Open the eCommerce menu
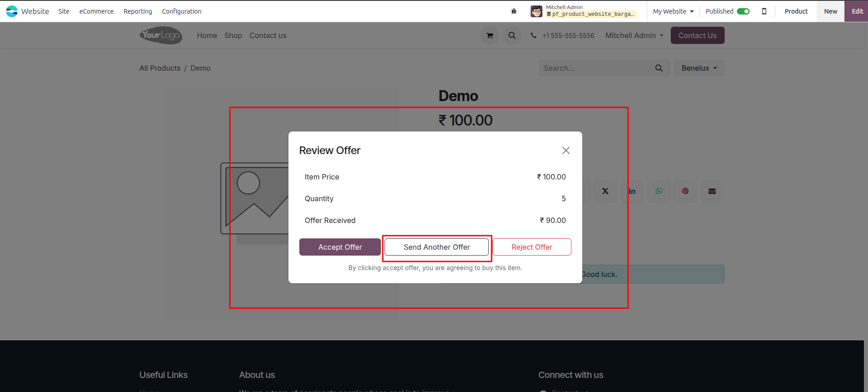Image resolution: width=868 pixels, height=392 pixels. click(97, 11)
